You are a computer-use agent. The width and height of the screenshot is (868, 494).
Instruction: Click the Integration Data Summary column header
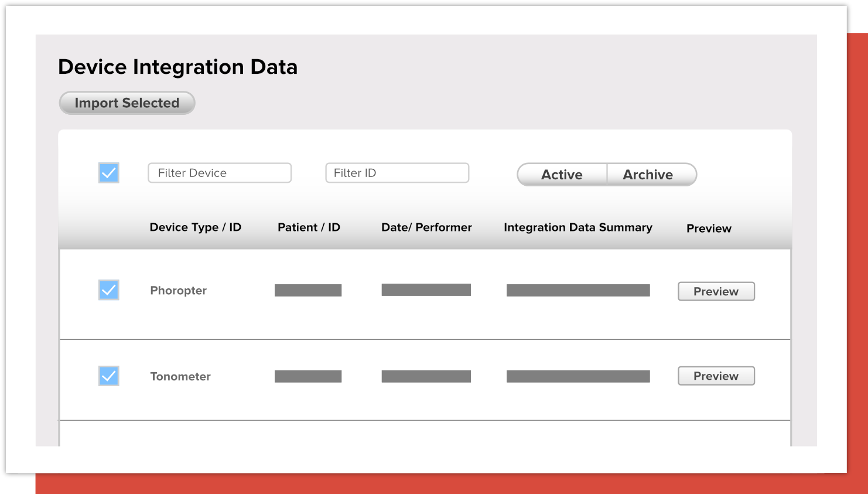click(x=577, y=227)
